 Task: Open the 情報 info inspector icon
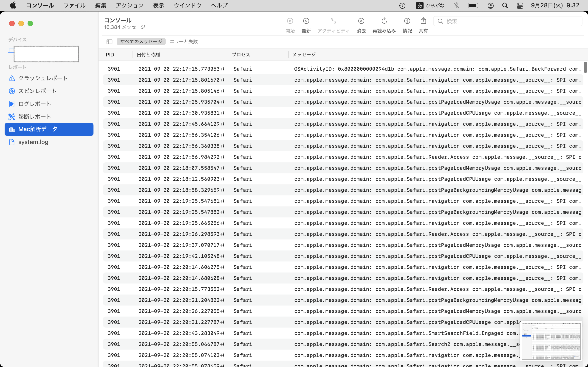(x=407, y=21)
